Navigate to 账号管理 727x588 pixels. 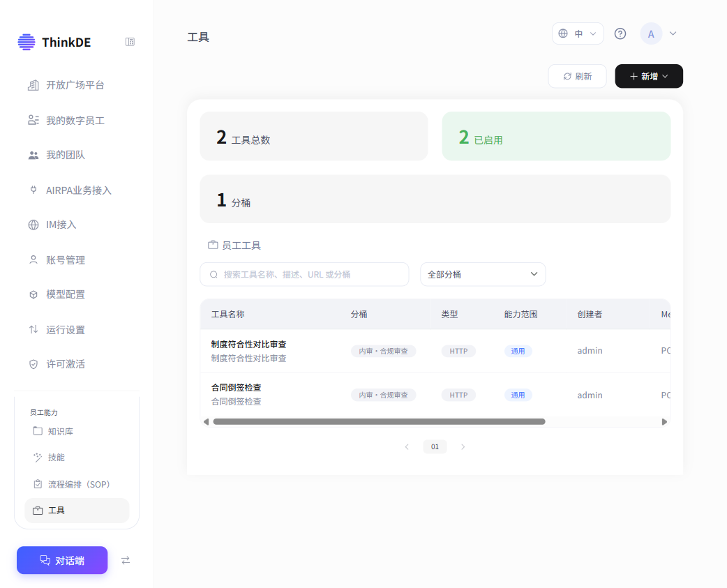click(66, 260)
